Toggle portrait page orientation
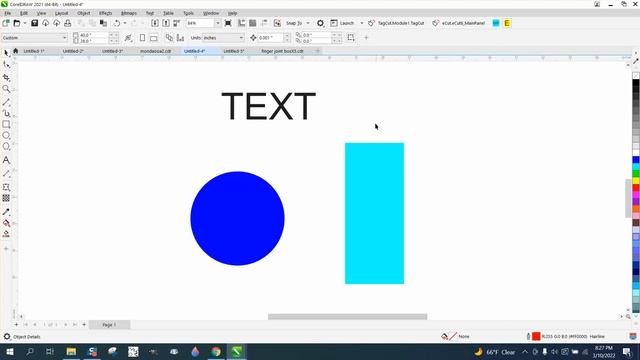 142,38
